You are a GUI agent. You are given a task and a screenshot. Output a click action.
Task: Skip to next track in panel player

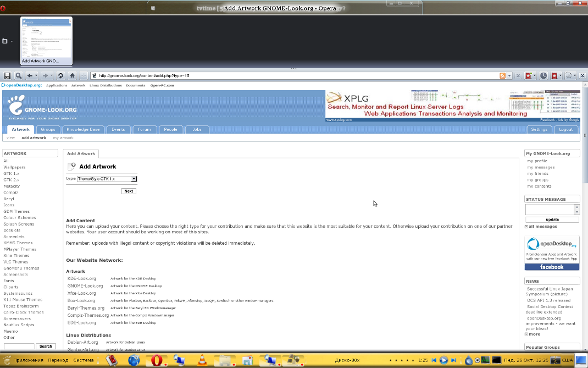(x=453, y=360)
